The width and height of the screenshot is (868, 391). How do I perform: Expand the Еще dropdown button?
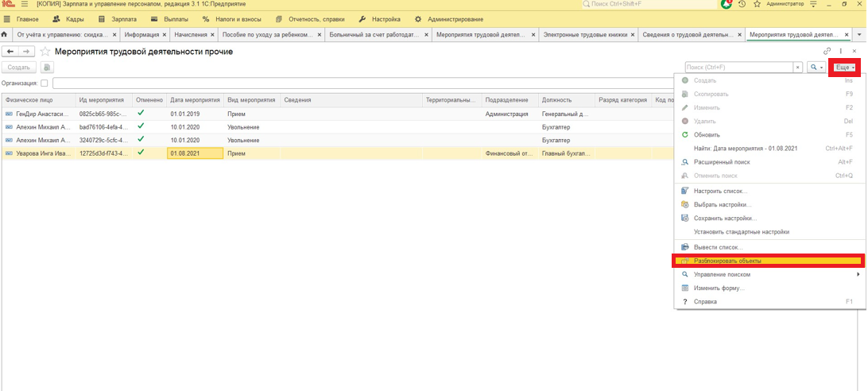[x=843, y=68]
